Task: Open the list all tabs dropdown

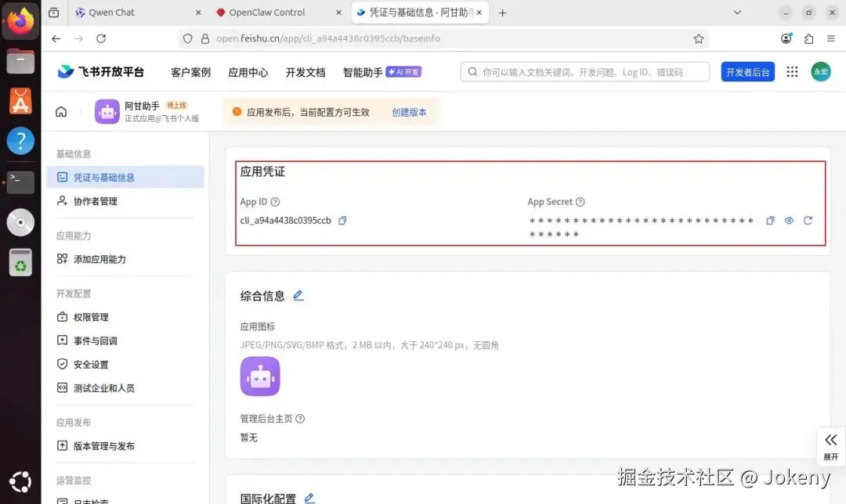Action: point(737,13)
